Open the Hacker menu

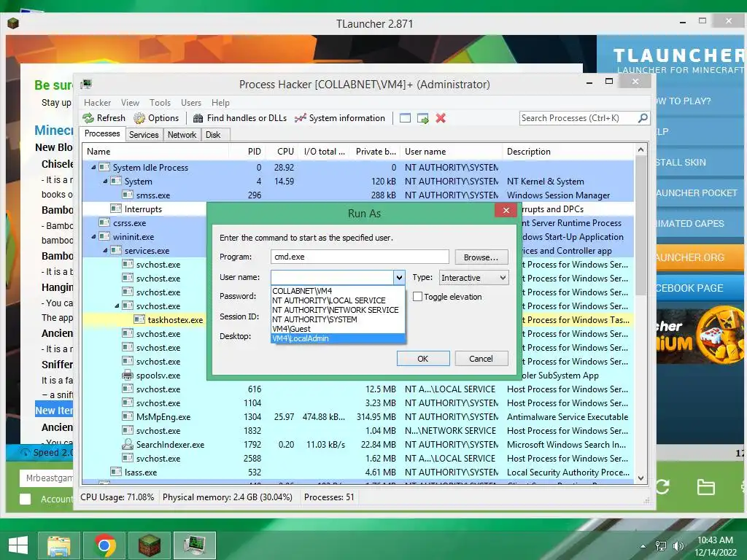pyautogui.click(x=97, y=102)
